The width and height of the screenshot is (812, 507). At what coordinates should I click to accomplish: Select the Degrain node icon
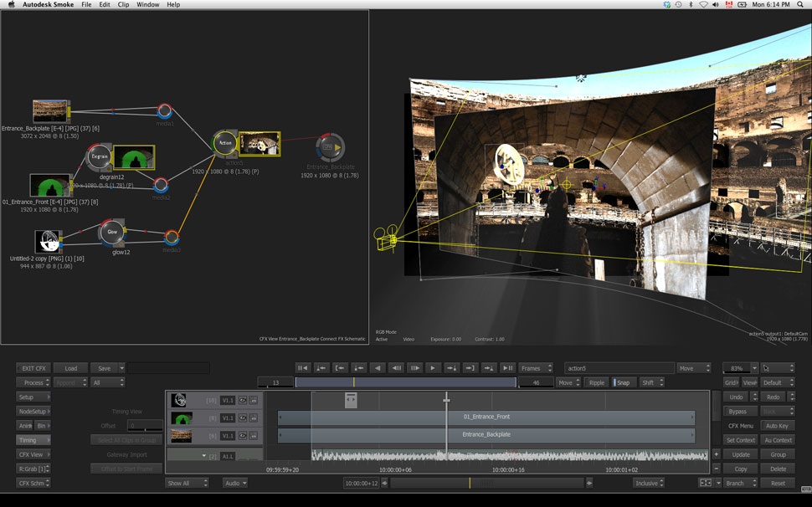pos(100,156)
